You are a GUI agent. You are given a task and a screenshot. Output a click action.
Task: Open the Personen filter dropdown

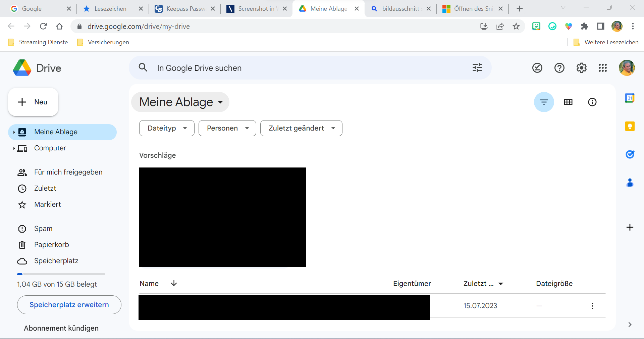(x=227, y=128)
